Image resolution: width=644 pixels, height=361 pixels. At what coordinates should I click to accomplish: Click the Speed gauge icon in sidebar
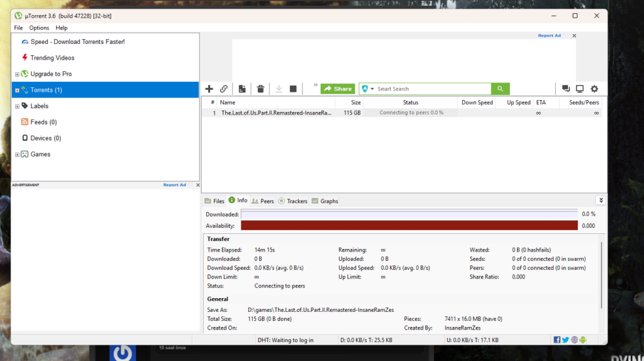25,42
